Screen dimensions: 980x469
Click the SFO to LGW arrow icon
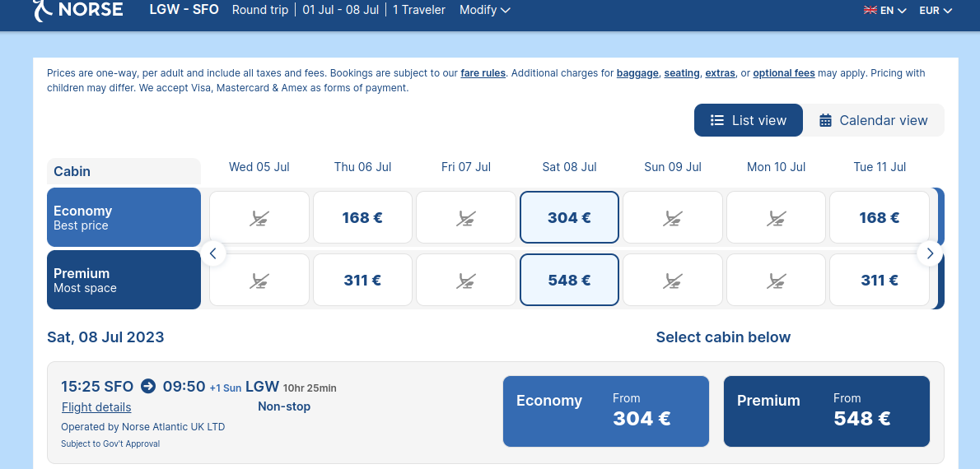[148, 386]
